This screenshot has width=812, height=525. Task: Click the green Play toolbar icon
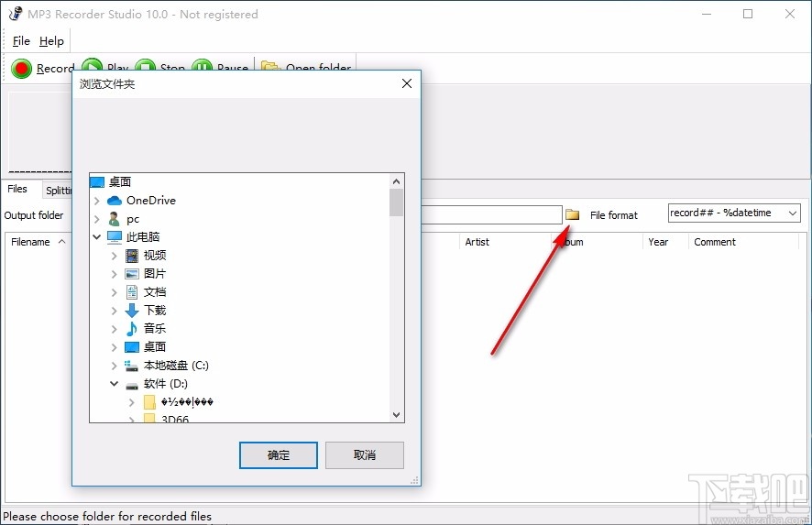coord(93,65)
